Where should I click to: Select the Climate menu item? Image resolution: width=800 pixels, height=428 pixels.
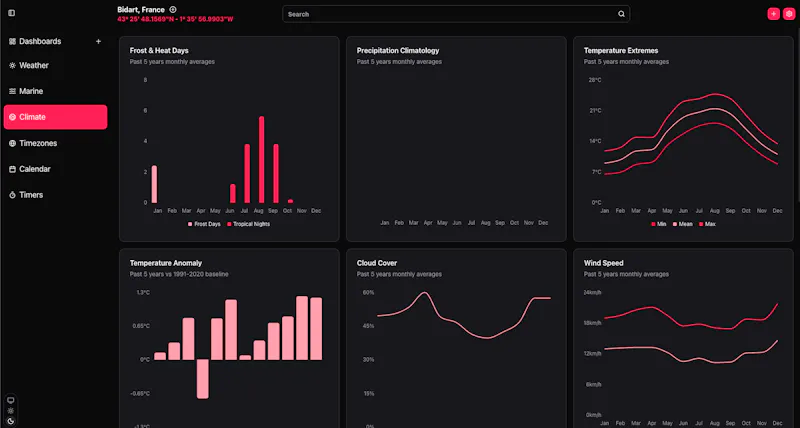(55, 117)
